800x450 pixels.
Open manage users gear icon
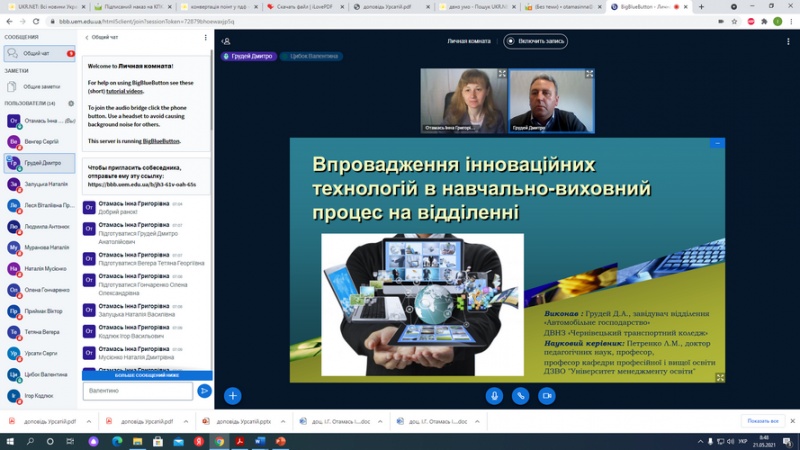71,104
